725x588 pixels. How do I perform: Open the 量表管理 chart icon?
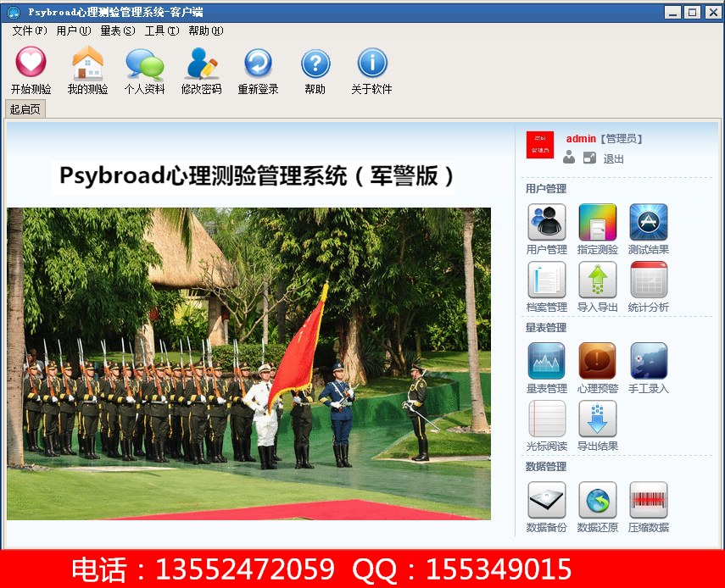point(547,361)
